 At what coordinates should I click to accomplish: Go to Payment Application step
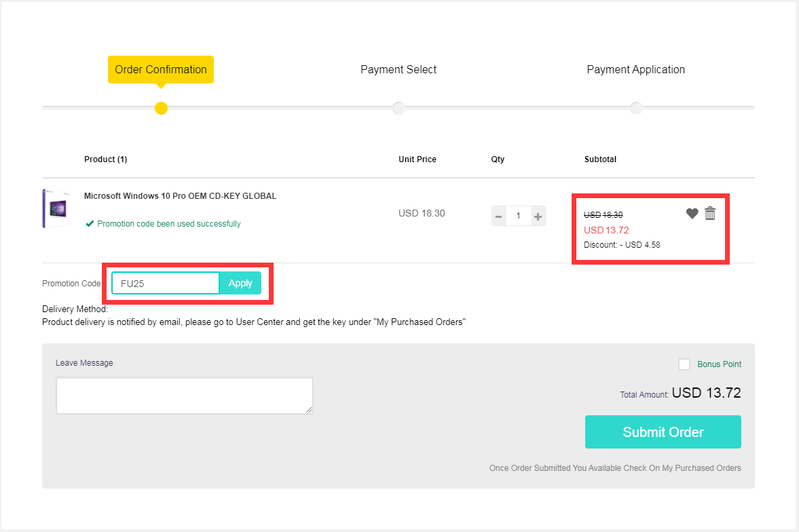tap(635, 69)
